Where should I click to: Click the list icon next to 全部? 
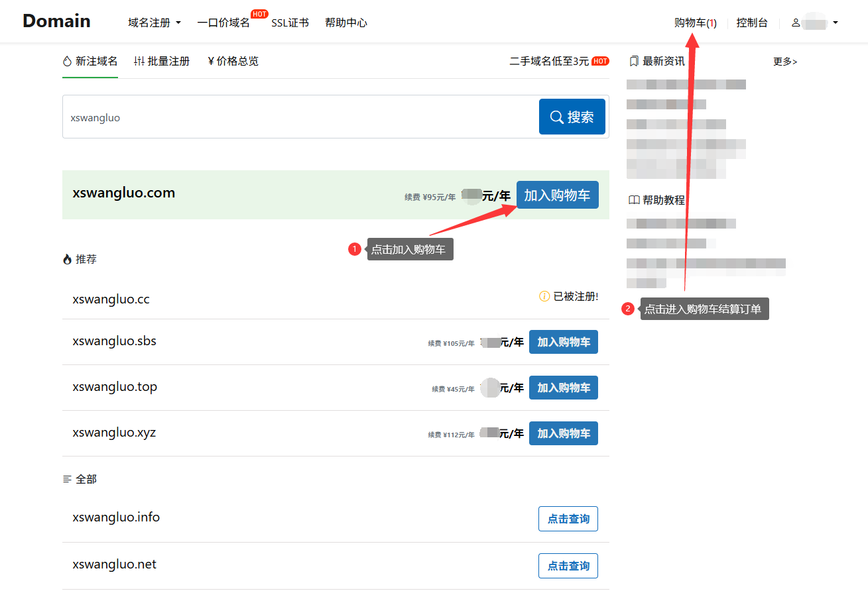tap(67, 479)
